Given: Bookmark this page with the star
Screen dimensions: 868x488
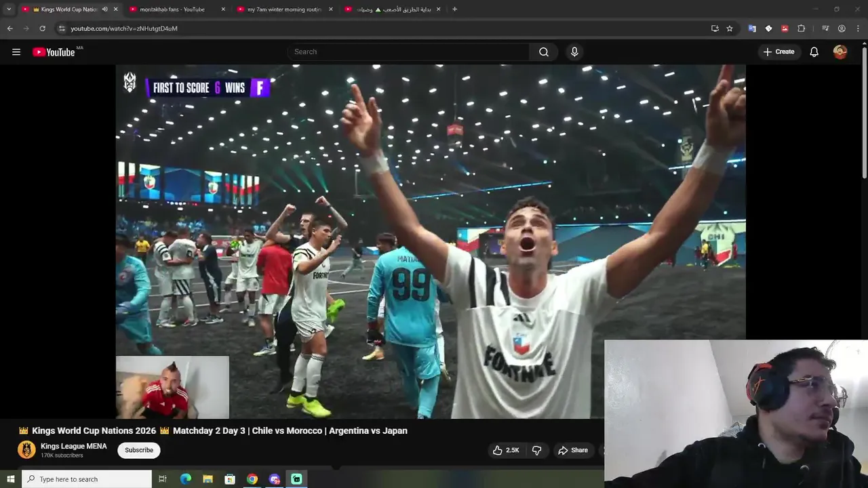Looking at the screenshot, I should tap(730, 28).
